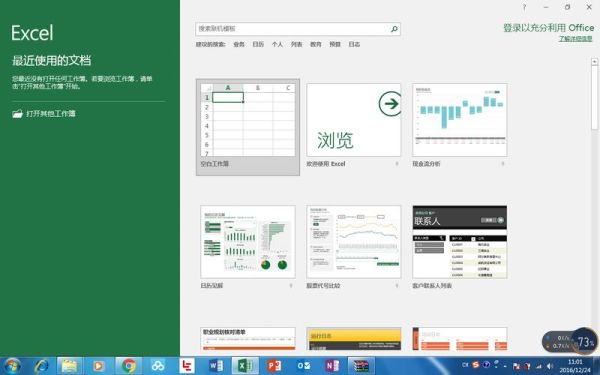This screenshot has height=375, width=600.
Task: Open the 职业规划核对清单 template thumbnail
Action: (x=248, y=339)
